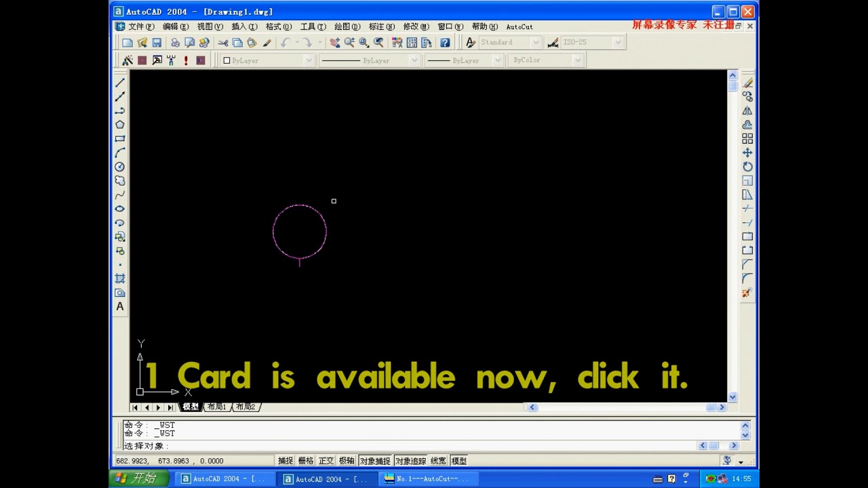Select the Polygon tool
The width and height of the screenshot is (868, 488).
click(120, 125)
